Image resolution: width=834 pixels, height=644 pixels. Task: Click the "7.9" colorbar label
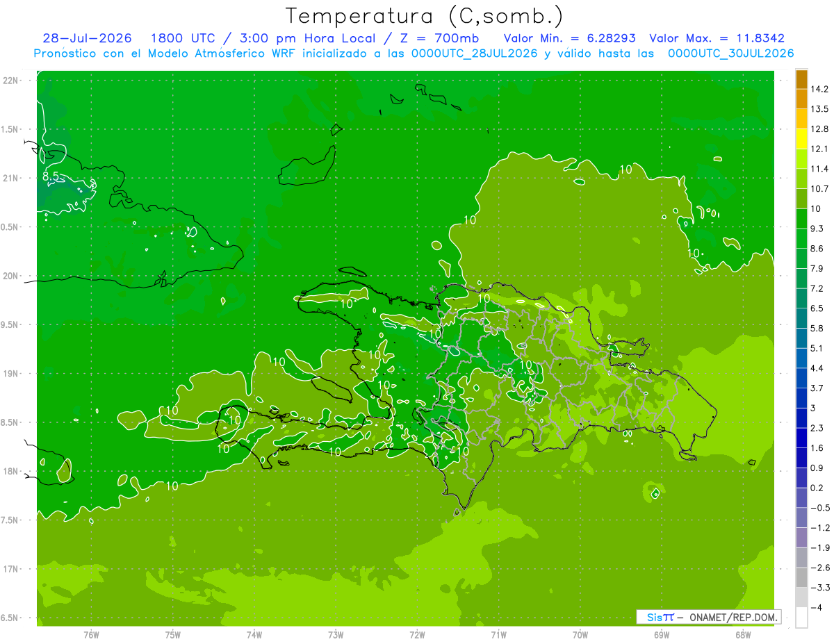pyautogui.click(x=817, y=268)
